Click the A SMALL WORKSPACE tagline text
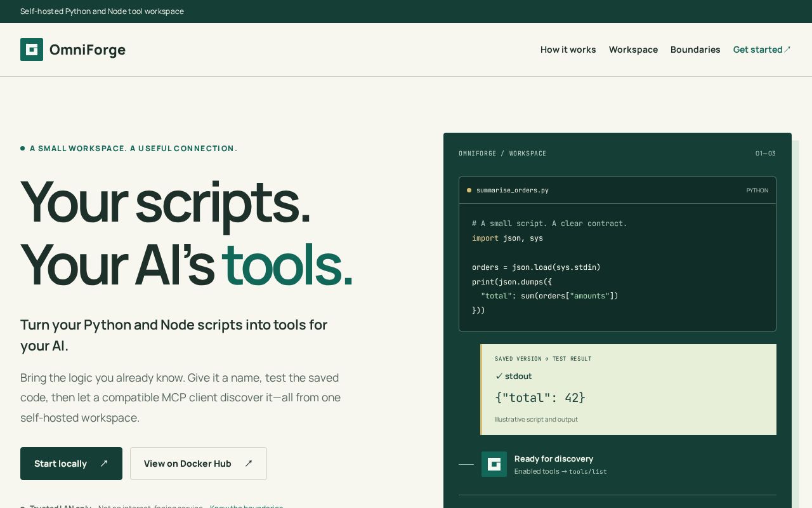The width and height of the screenshot is (812, 508). (134, 149)
